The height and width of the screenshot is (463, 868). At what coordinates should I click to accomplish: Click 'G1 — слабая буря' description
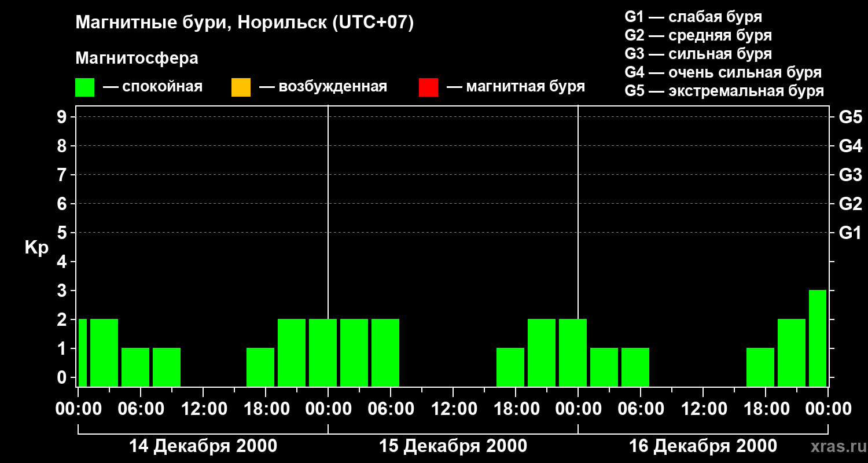point(693,16)
